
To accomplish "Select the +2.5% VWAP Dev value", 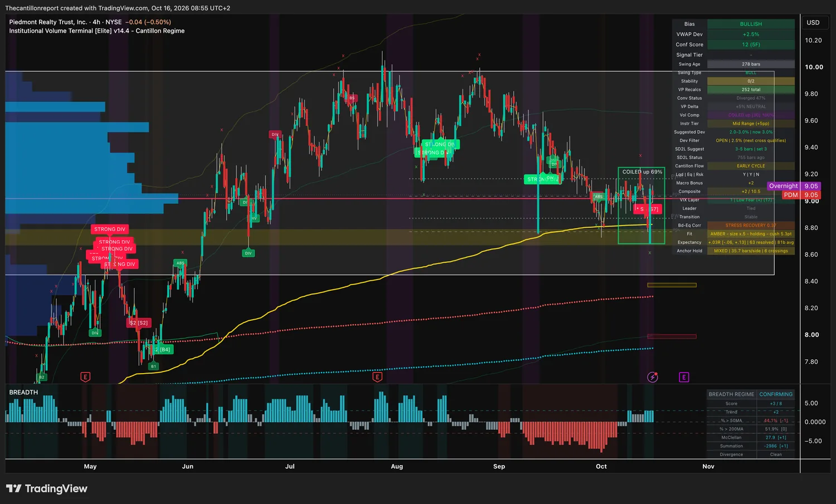I will [751, 34].
